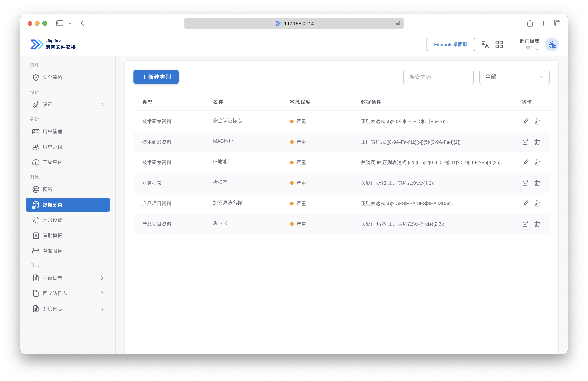This screenshot has width=588, height=381.
Task: Open 审批模板 page
Action: 68,235
